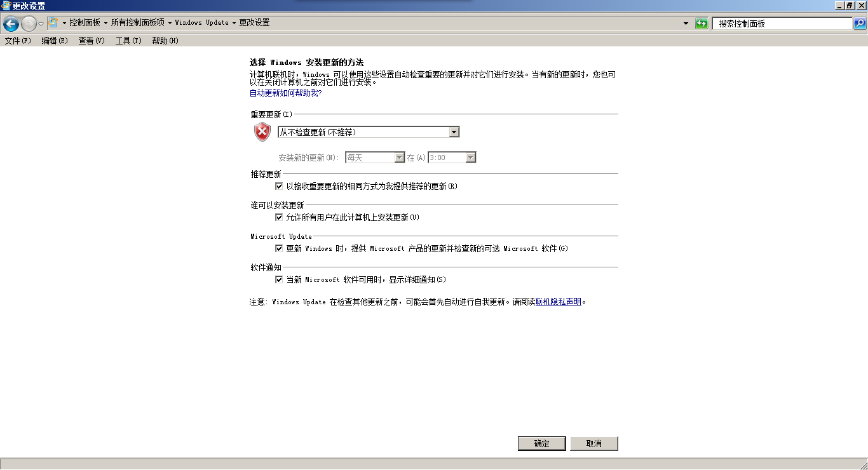Image resolution: width=868 pixels, height=470 pixels.
Task: Open the 每天 frequency dropdown
Action: [375, 158]
